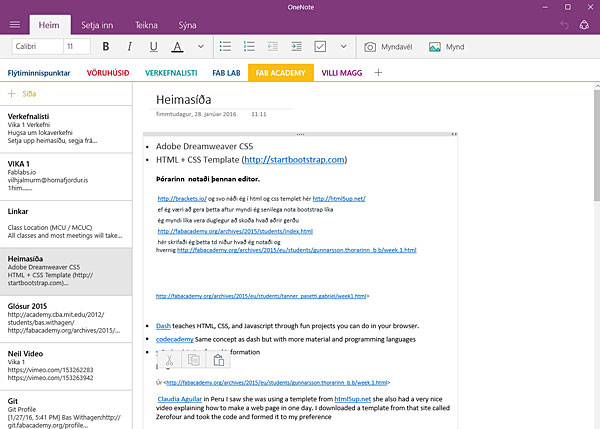This screenshot has height=429, width=600.
Task: Toggle bold formatting
Action: point(106,47)
